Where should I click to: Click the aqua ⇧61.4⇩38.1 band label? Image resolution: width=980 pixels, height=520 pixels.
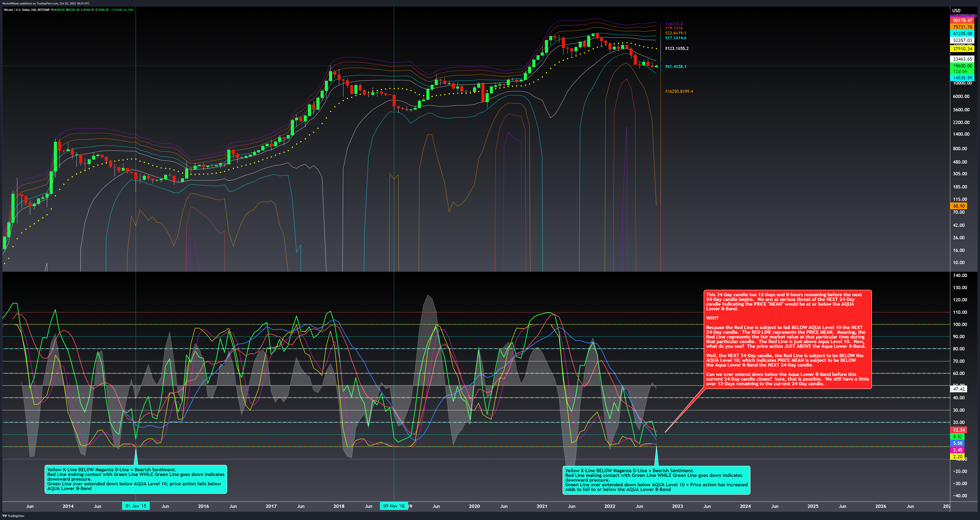click(676, 67)
